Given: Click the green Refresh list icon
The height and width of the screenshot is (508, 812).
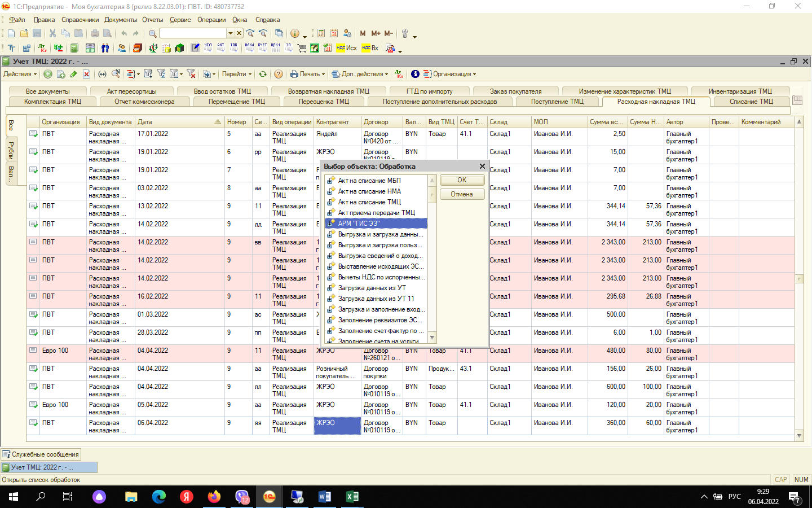Looking at the screenshot, I should (263, 74).
